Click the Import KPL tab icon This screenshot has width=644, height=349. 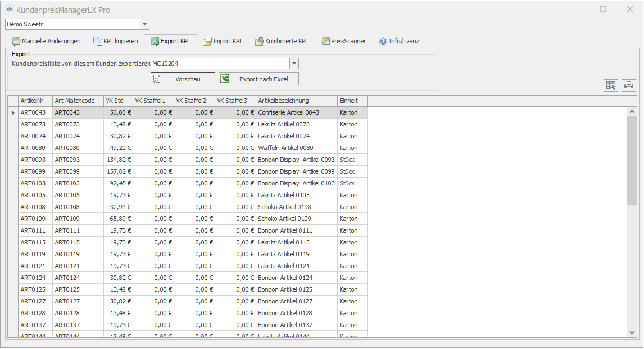[207, 41]
